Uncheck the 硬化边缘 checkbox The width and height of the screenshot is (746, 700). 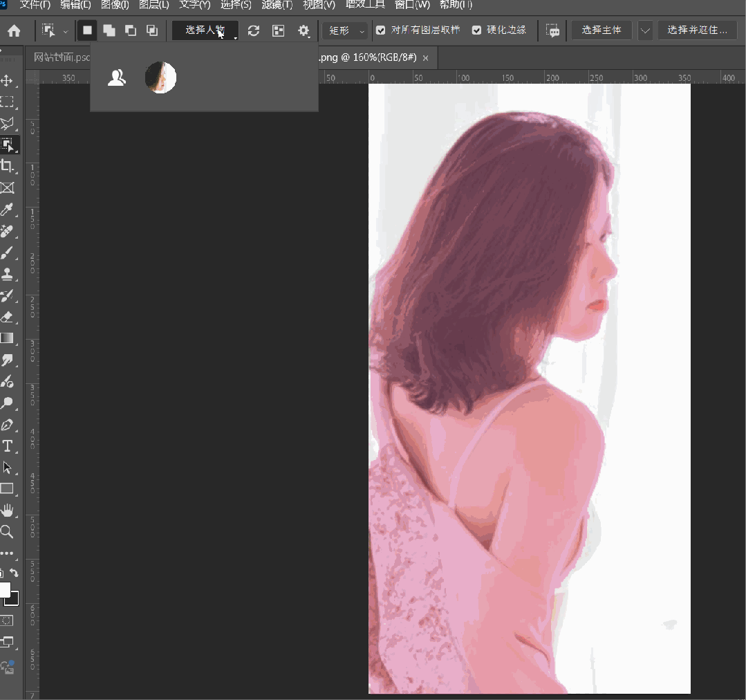[476, 30]
